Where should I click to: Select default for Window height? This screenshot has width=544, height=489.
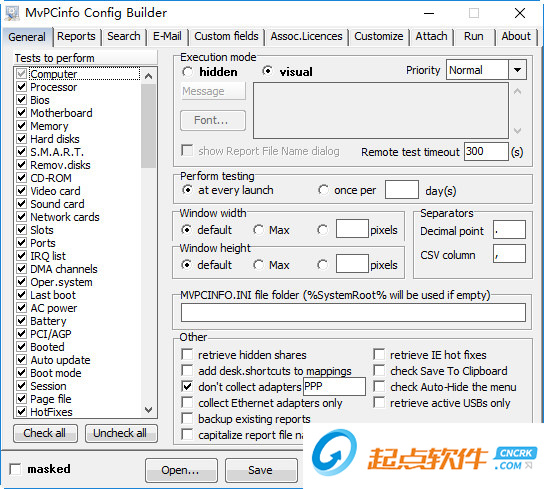point(187,265)
